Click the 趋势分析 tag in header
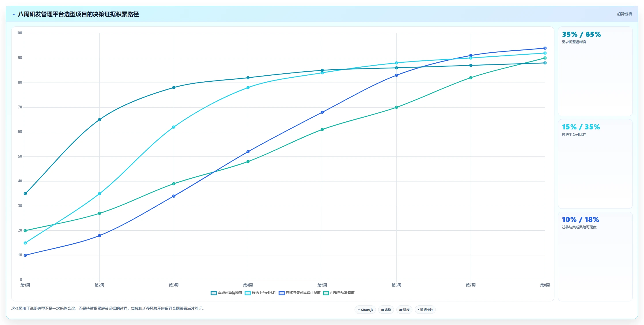 (x=624, y=14)
